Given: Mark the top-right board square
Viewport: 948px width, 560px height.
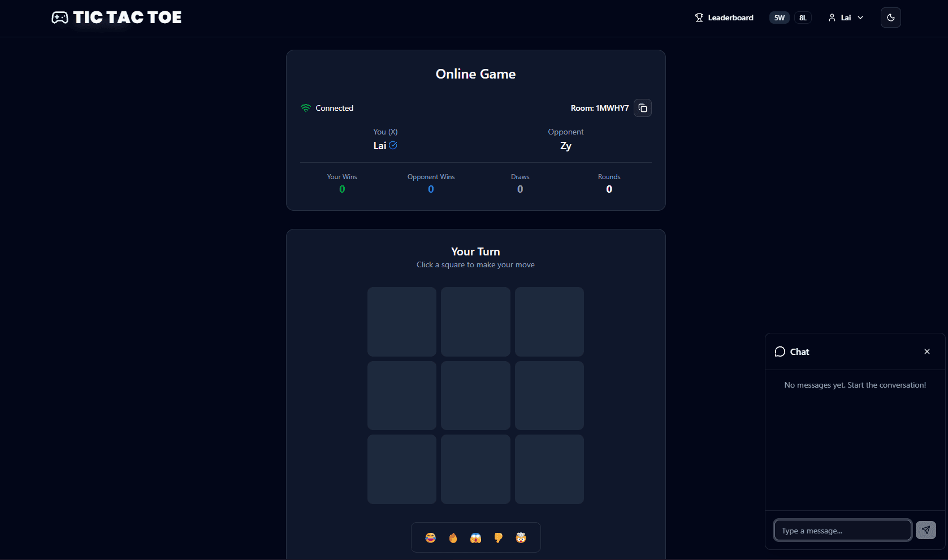Looking at the screenshot, I should coord(549,322).
